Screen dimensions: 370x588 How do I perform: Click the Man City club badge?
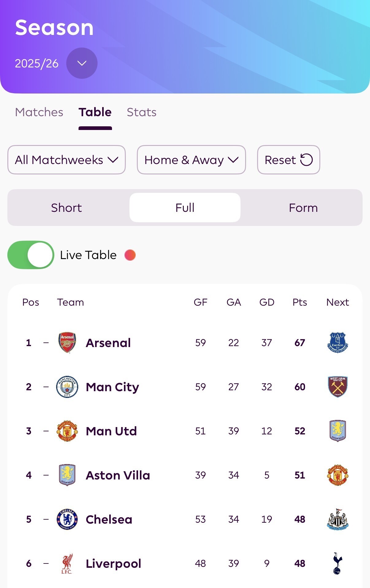pyautogui.click(x=67, y=387)
